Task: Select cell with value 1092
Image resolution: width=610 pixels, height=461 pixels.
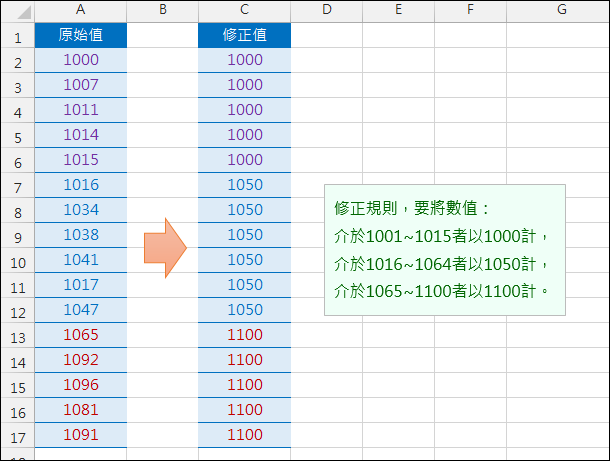Action: click(x=81, y=360)
